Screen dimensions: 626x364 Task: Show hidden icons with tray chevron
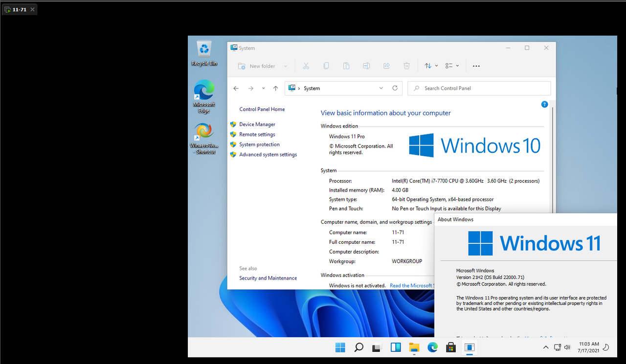pyautogui.click(x=546, y=347)
